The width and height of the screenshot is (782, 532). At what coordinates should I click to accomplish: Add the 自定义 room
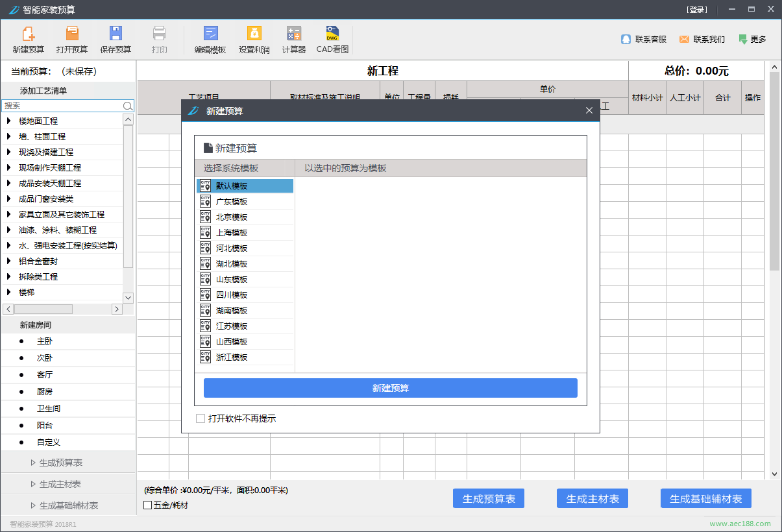coord(68,442)
